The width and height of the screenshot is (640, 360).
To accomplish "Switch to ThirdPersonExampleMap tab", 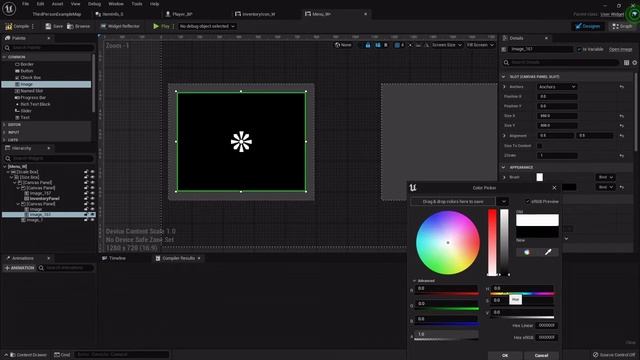I will [x=56, y=14].
